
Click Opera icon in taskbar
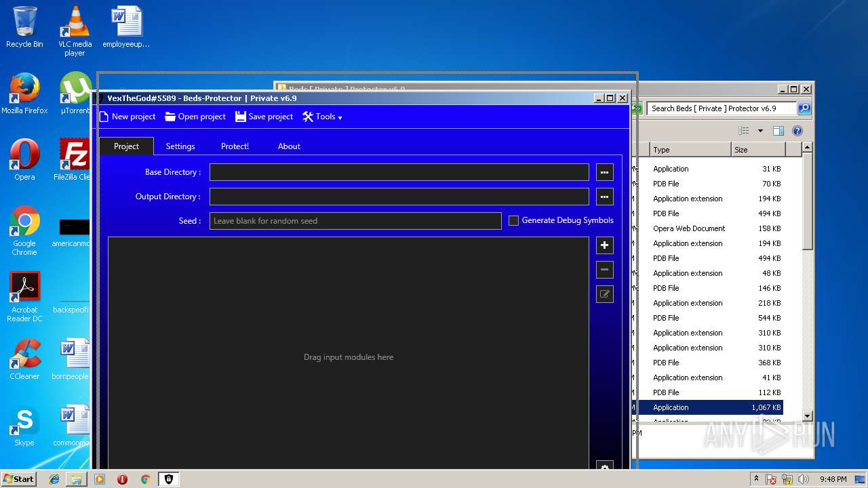click(x=122, y=479)
